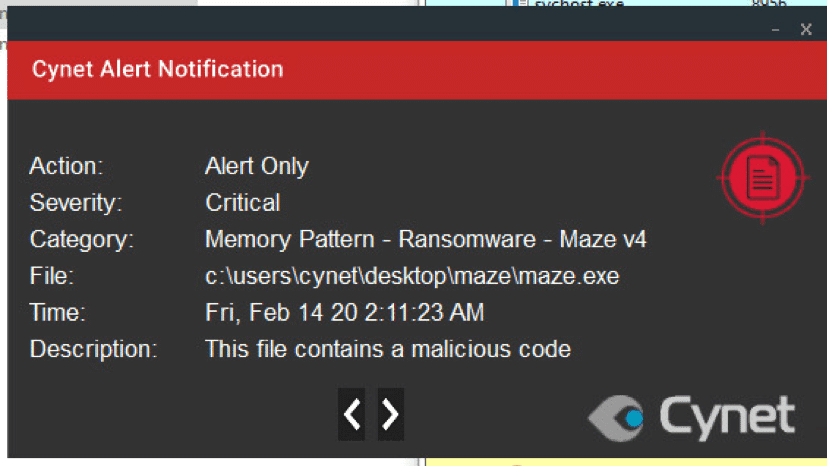Select the maze.exe file path
This screenshot has height=466, width=827.
click(412, 276)
